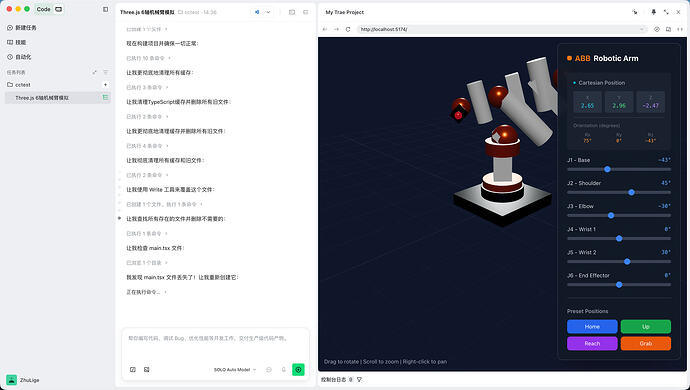
Task: Open the 控制台日志 console log tab
Action: coord(333,379)
